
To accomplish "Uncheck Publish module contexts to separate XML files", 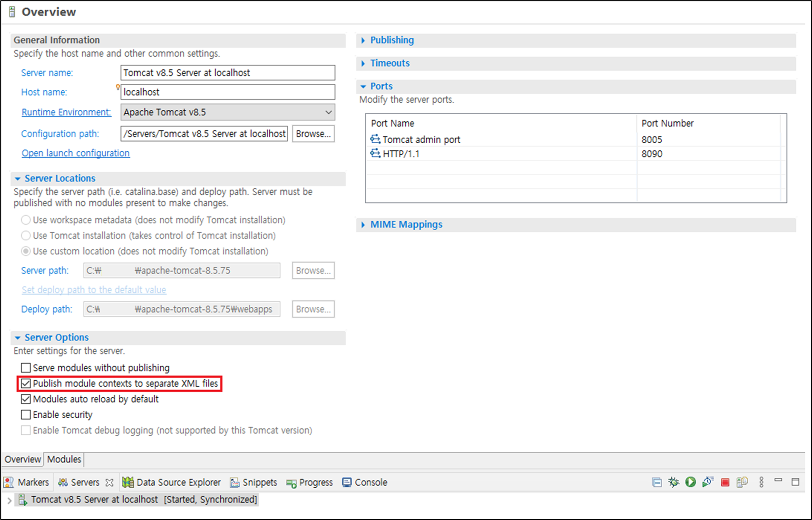I will 26,383.
